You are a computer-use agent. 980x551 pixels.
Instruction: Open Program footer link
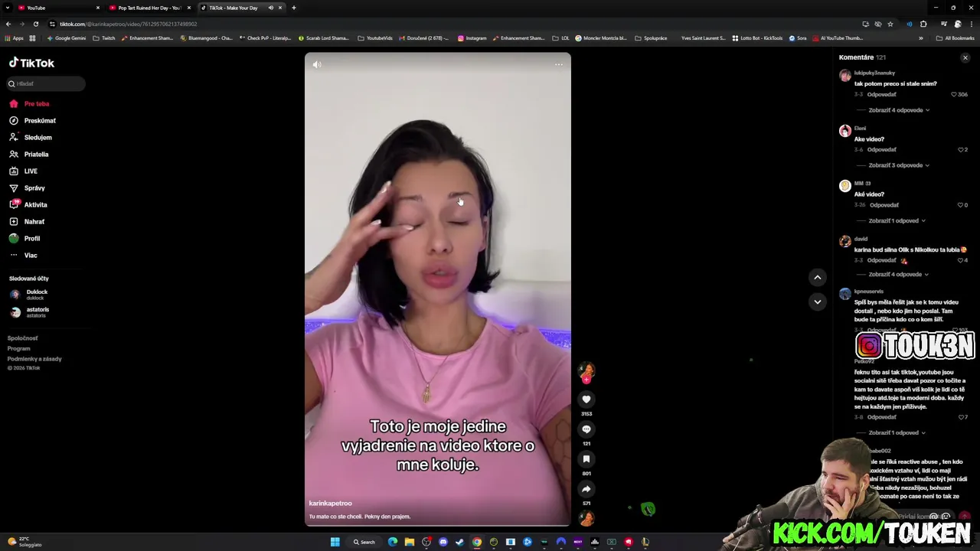tap(18, 348)
